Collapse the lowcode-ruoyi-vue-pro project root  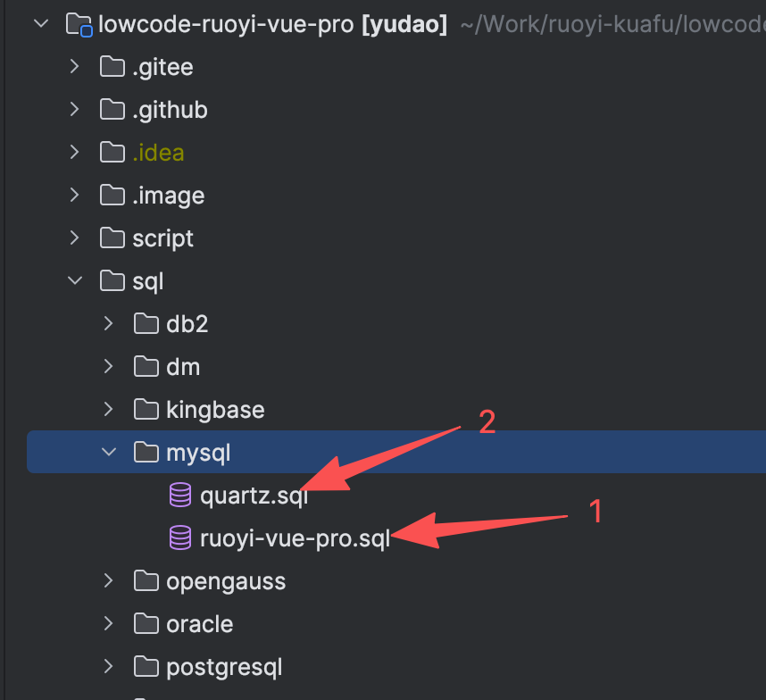click(x=41, y=24)
